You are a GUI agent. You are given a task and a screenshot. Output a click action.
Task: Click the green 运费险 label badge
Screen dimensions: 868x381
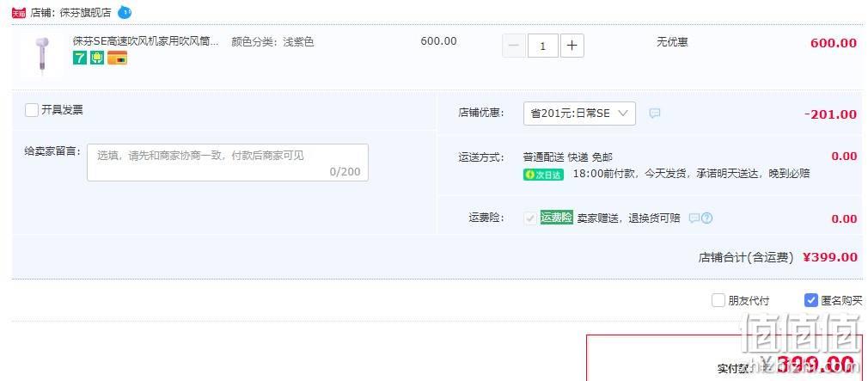pos(556,218)
